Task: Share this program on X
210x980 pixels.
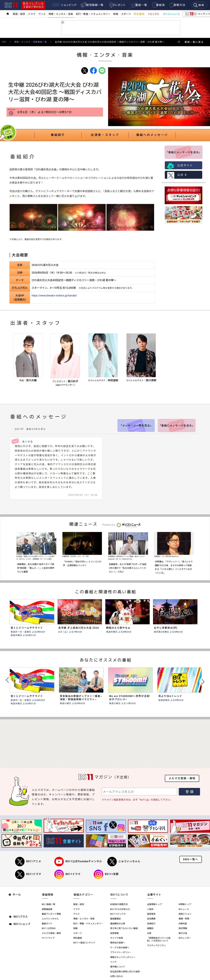Action: click(85, 71)
